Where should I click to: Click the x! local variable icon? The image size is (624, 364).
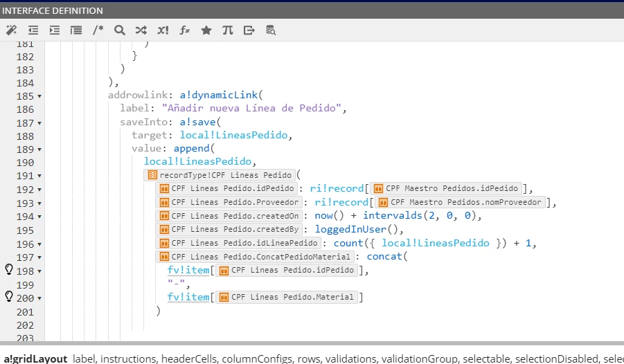click(x=163, y=30)
